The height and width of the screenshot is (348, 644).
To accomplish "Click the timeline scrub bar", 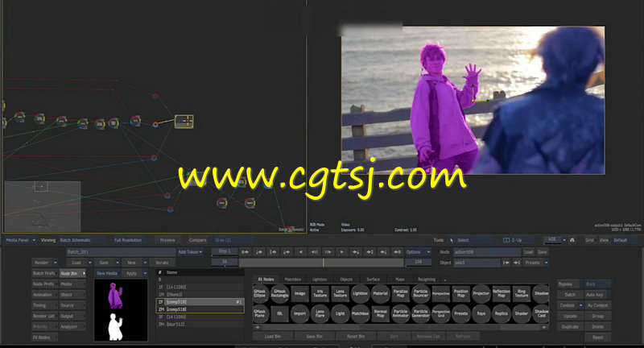I will [x=321, y=263].
